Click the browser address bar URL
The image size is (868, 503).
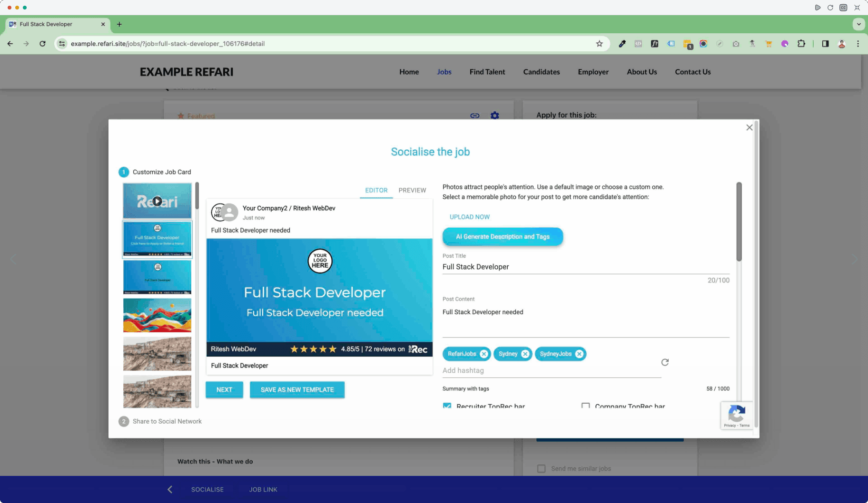pos(168,44)
